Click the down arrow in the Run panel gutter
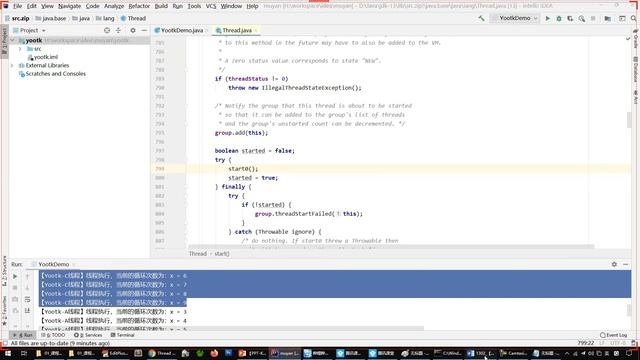Screen dimensions: 640x360 pyautogui.click(x=27, y=288)
